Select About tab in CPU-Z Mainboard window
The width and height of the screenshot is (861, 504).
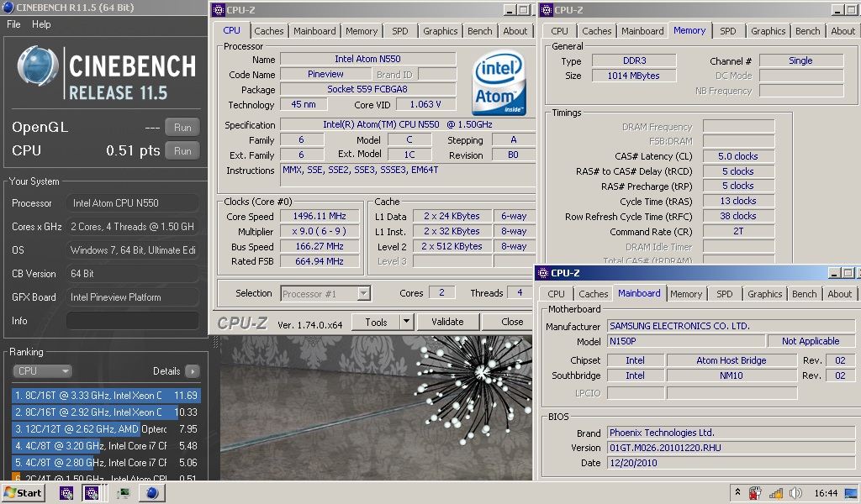(x=840, y=294)
